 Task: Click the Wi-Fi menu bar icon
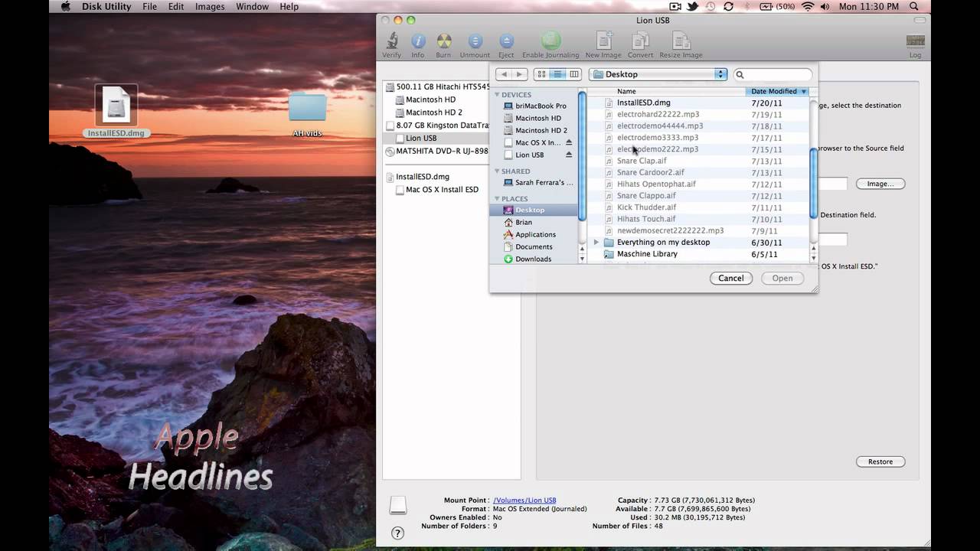pos(808,7)
